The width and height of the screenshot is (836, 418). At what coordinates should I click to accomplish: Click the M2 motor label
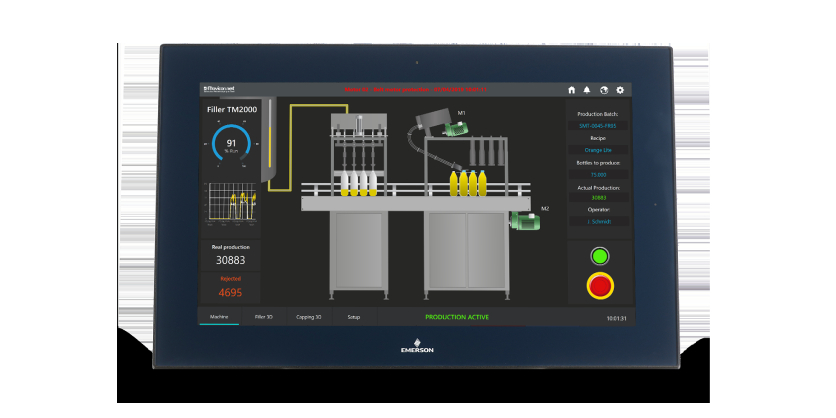[545, 208]
